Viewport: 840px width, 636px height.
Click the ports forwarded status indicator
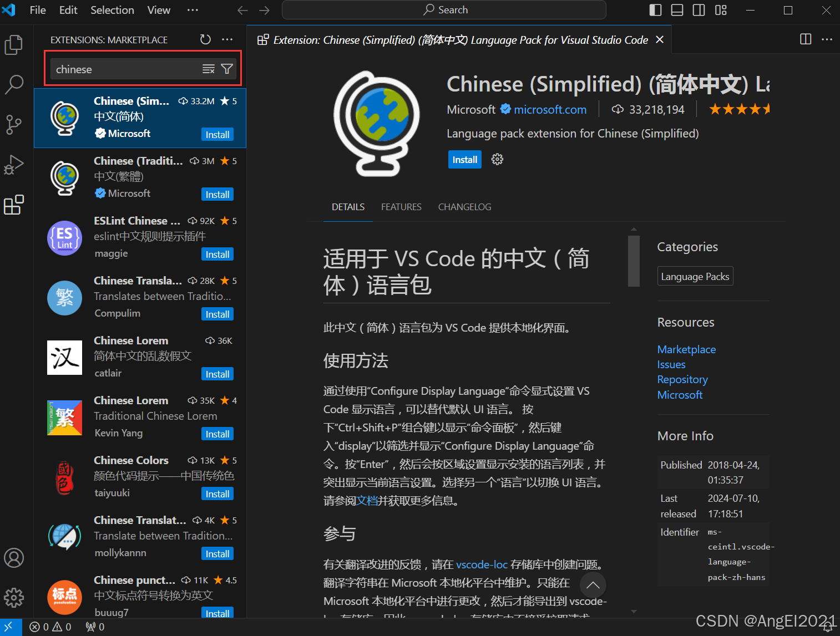click(x=95, y=627)
